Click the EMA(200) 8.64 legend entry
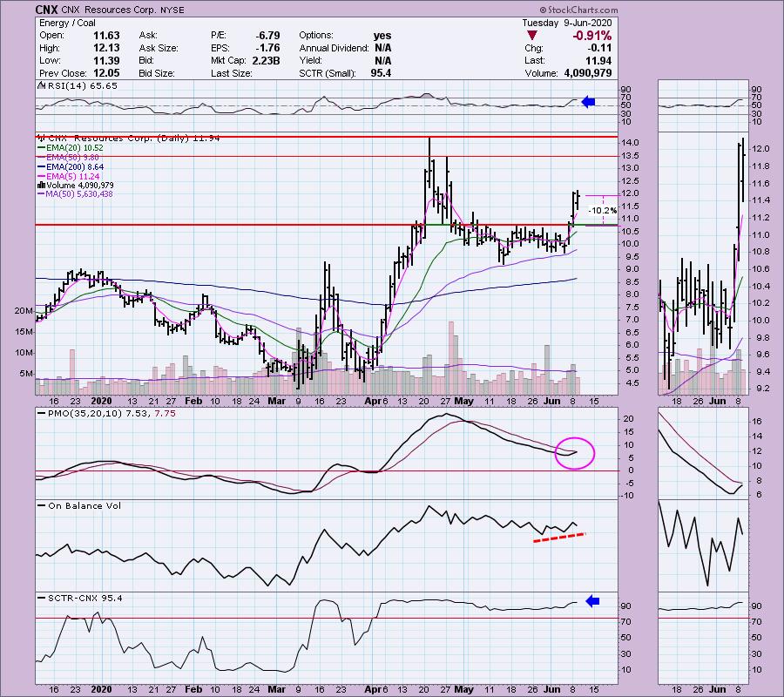 coord(71,167)
